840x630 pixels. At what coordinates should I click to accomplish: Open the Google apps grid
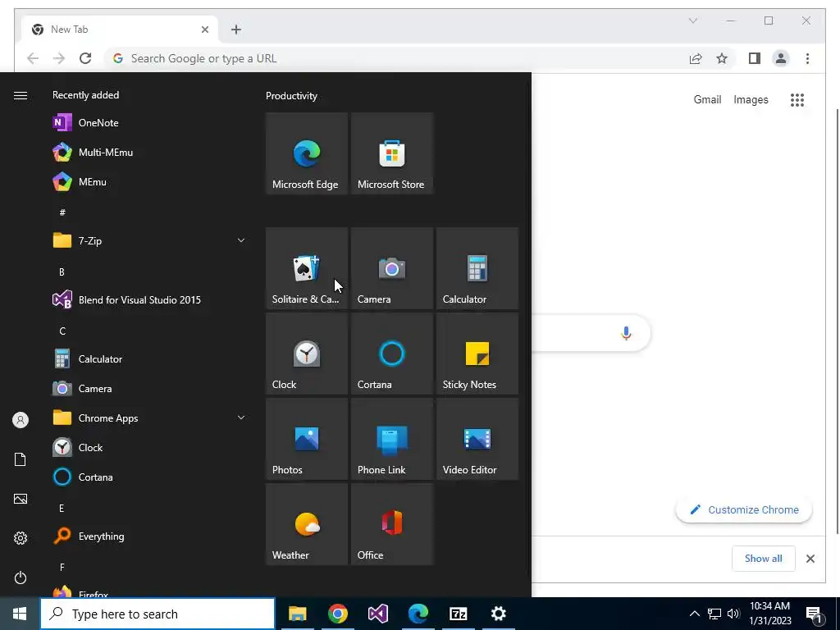(797, 99)
